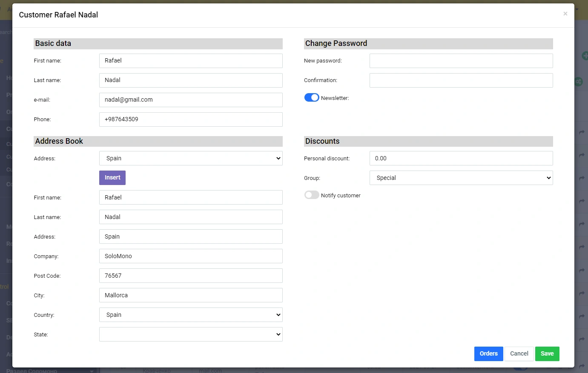Expand the Country dropdown
Screen dimensions: 588x373
(191, 315)
